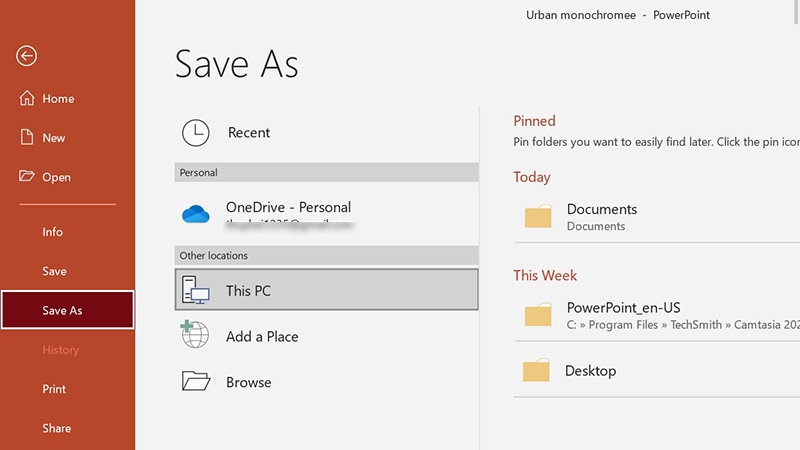This screenshot has height=450, width=800.
Task: Click Browse to pick a folder
Action: pos(327,382)
